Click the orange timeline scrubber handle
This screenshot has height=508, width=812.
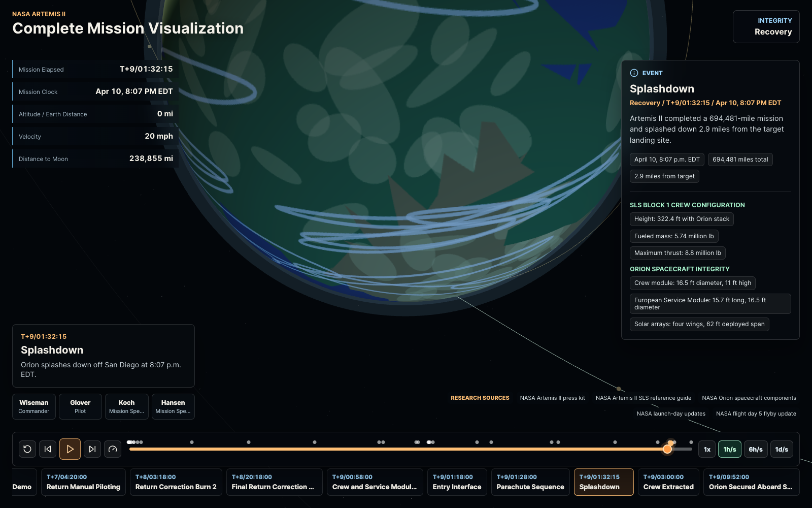tap(667, 449)
